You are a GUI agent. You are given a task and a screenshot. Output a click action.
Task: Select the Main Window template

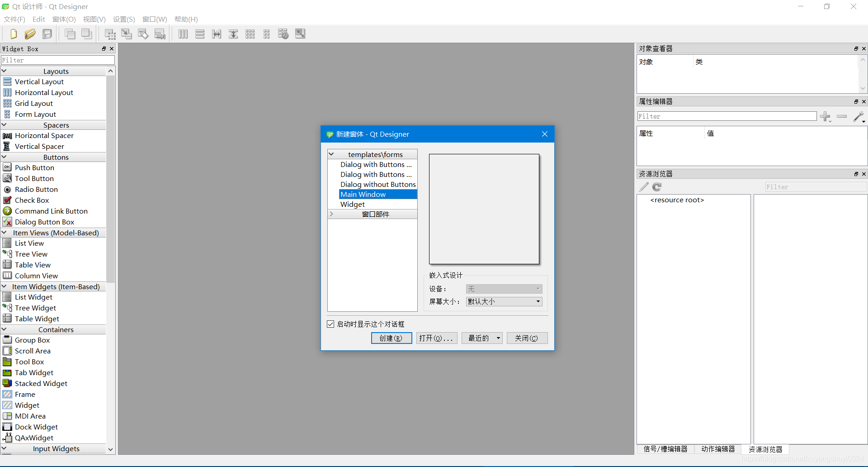pos(378,194)
